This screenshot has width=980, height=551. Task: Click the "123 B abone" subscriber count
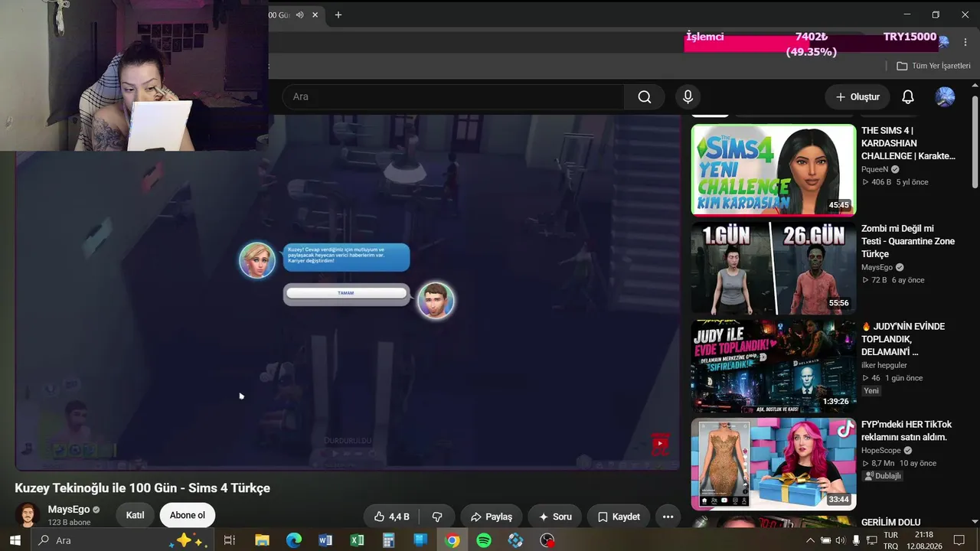pos(69,523)
